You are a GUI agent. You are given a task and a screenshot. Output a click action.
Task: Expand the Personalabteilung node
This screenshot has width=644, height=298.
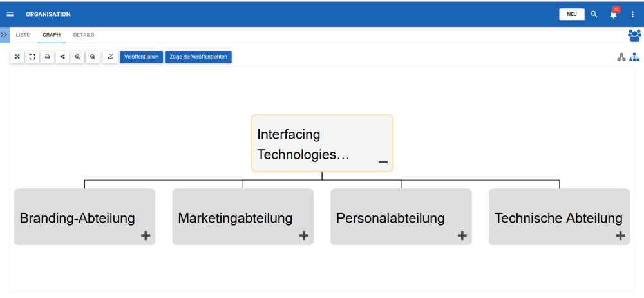coord(462,236)
